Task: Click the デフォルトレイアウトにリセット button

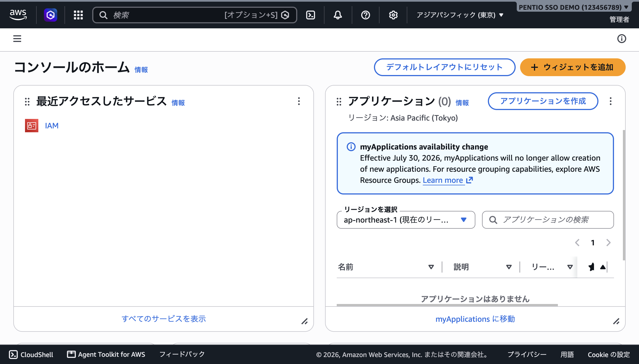Action: [445, 67]
